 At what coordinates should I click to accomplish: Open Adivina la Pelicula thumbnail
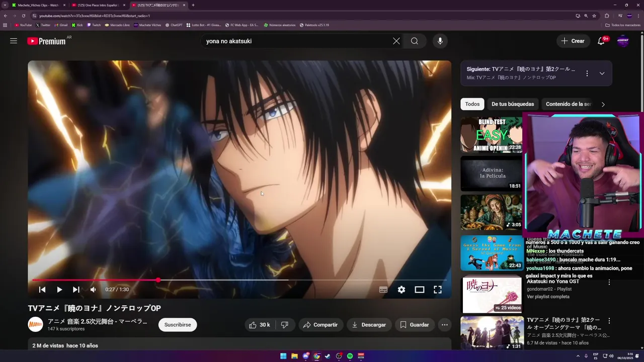(491, 173)
